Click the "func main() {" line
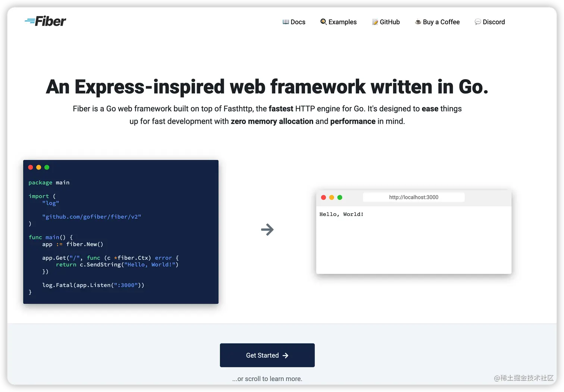The width and height of the screenshot is (564, 392). point(51,237)
